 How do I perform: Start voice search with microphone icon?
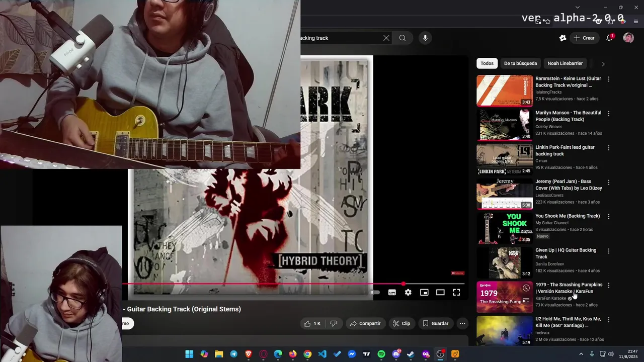[x=425, y=38]
